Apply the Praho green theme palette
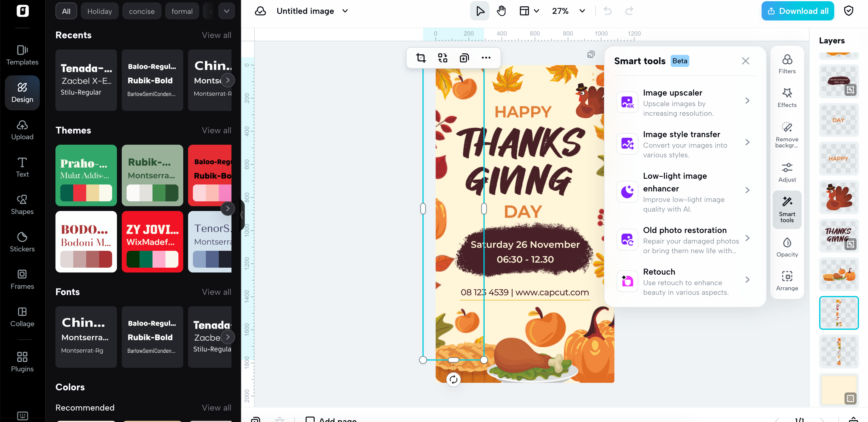Image resolution: width=868 pixels, height=422 pixels. tap(86, 175)
